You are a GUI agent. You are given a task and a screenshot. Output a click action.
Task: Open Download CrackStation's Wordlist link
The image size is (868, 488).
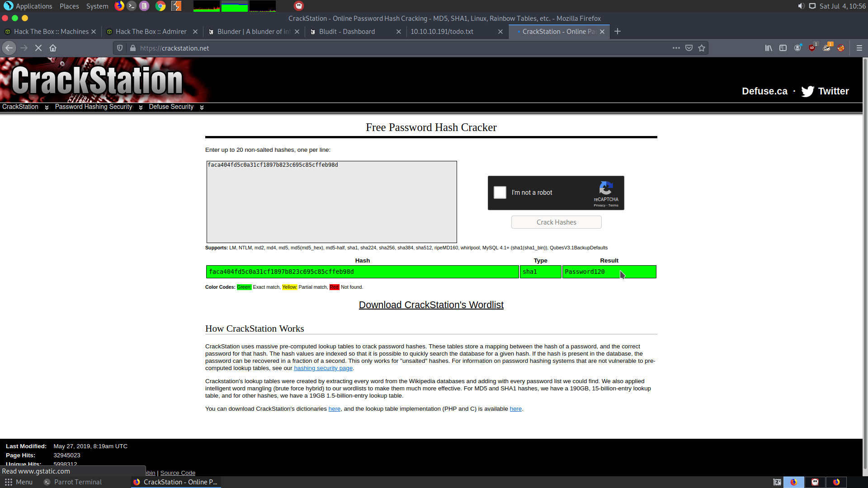click(431, 305)
